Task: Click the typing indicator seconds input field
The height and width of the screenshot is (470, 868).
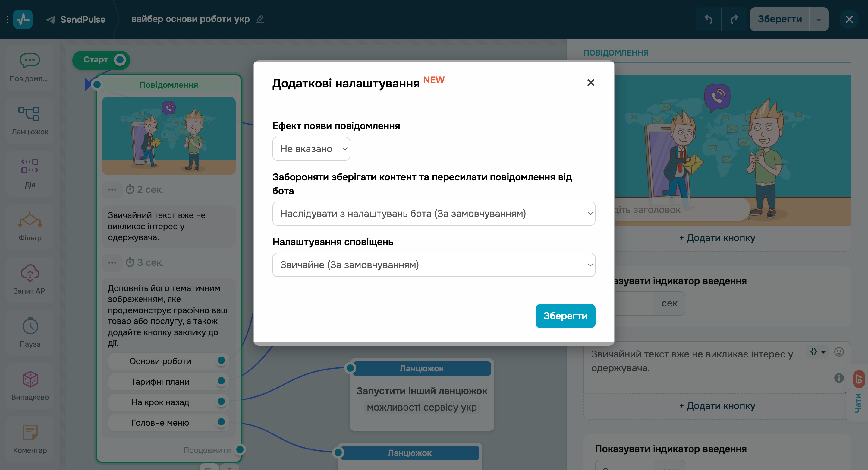Action: point(634,303)
